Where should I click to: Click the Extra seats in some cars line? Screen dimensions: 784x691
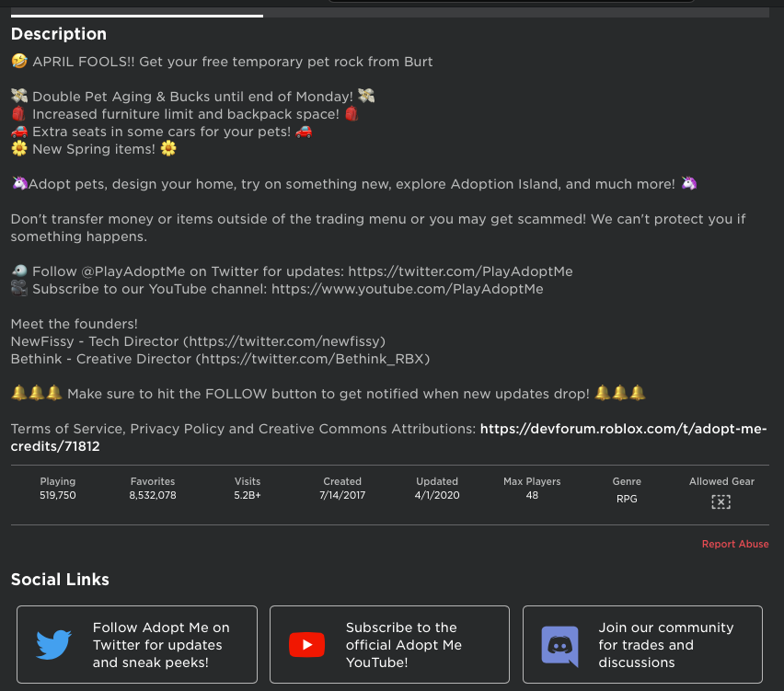tap(162, 132)
